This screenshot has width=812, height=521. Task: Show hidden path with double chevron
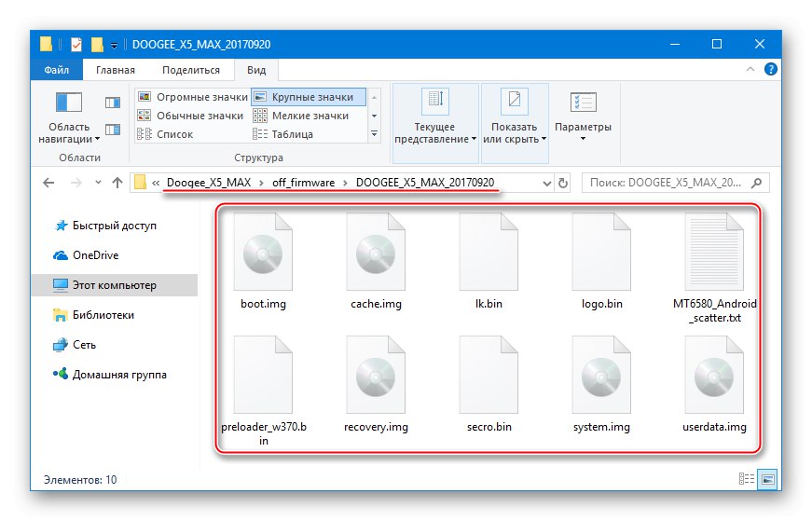click(156, 183)
